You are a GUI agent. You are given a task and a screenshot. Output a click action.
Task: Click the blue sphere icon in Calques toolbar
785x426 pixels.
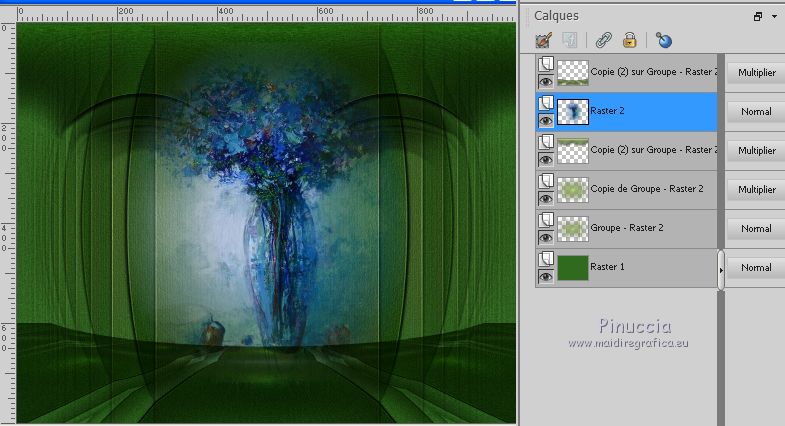pos(664,40)
